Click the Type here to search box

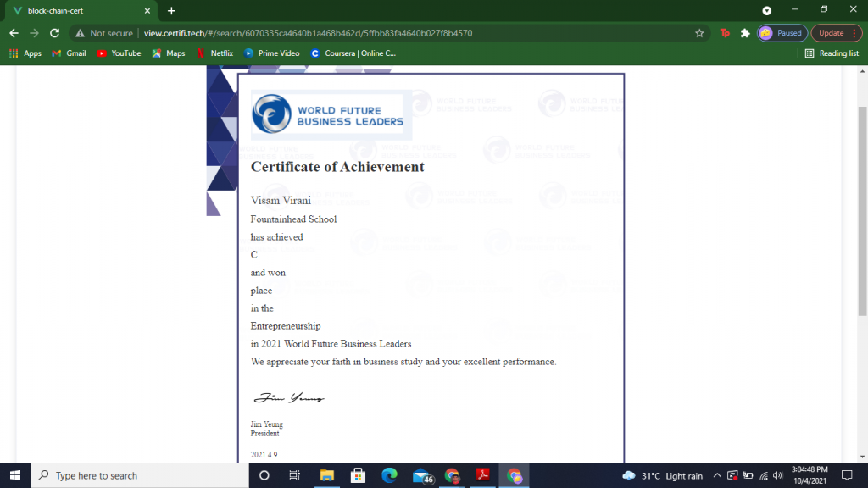pos(140,475)
